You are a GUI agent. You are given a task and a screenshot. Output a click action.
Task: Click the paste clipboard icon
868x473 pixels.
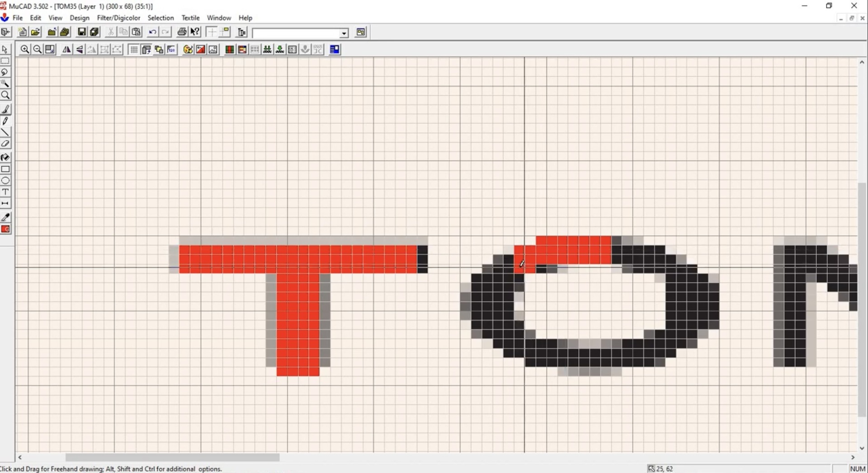click(136, 32)
